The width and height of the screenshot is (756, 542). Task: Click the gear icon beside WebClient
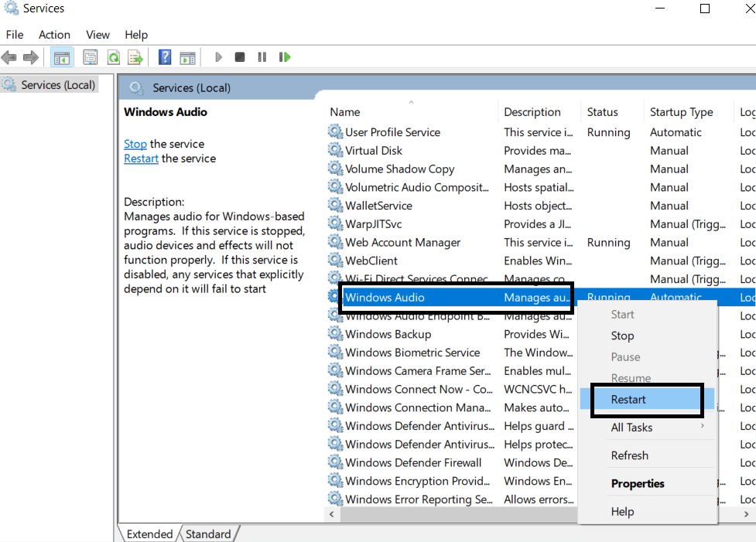[x=335, y=260]
